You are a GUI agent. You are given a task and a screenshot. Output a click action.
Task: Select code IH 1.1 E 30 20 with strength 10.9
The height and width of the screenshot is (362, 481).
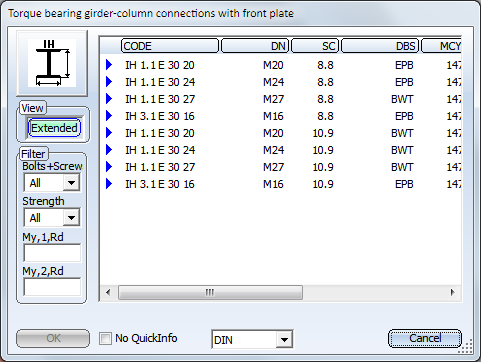pyautogui.click(x=160, y=133)
